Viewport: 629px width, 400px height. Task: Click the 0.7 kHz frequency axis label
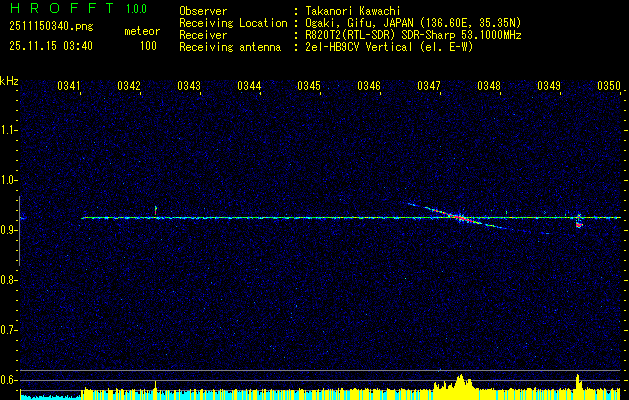8,330
